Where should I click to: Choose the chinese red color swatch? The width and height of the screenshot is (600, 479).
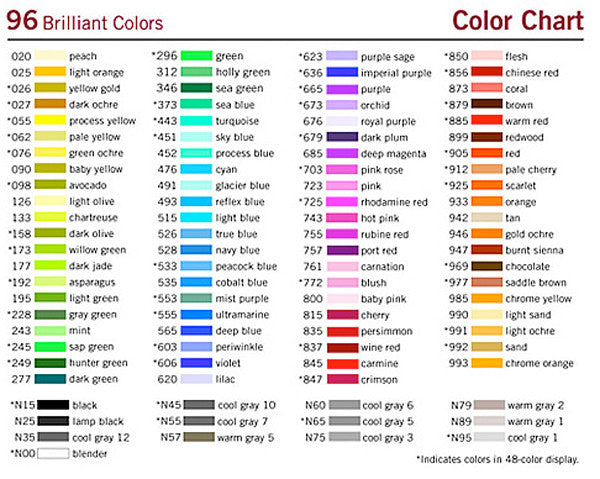[487, 73]
